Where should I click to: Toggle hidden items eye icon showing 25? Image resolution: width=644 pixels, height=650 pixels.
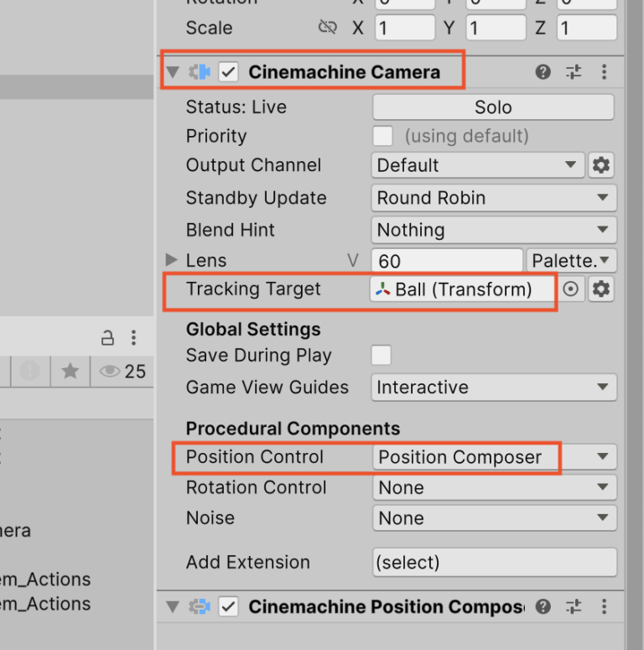coord(122,371)
